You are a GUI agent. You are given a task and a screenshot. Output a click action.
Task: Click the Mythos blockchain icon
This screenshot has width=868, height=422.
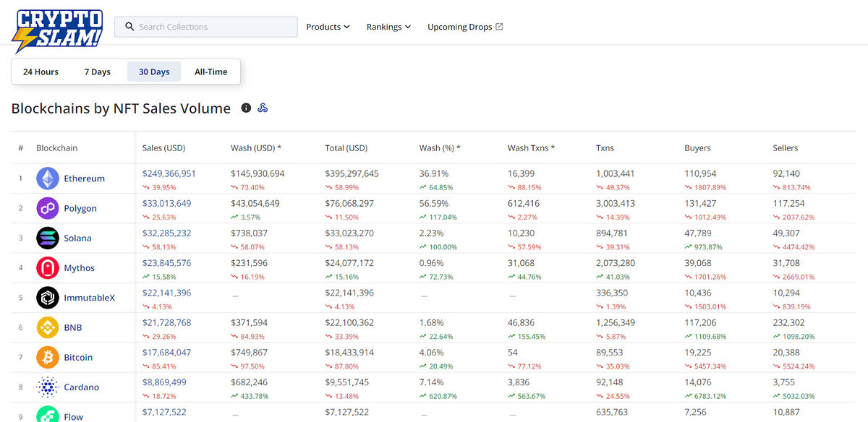pos(48,268)
